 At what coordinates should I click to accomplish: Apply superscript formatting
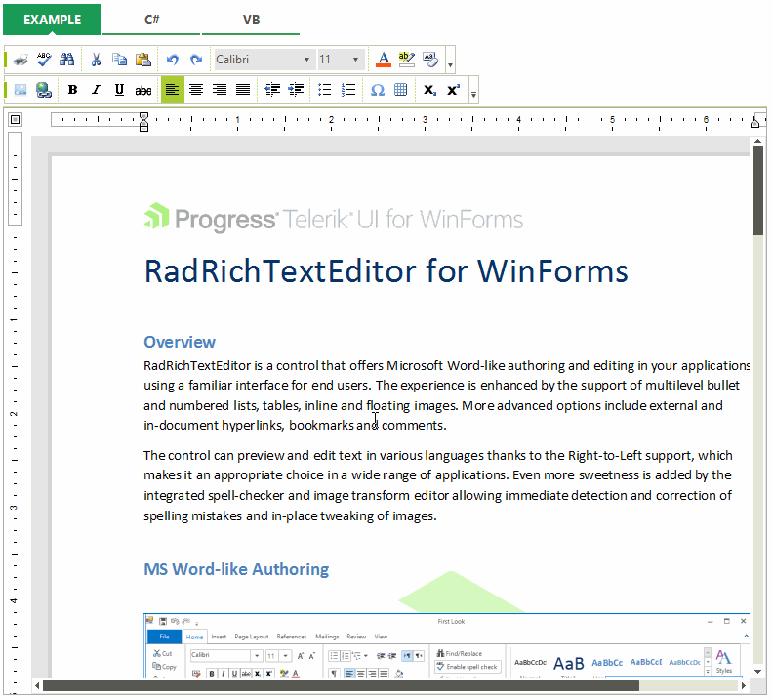(x=453, y=90)
